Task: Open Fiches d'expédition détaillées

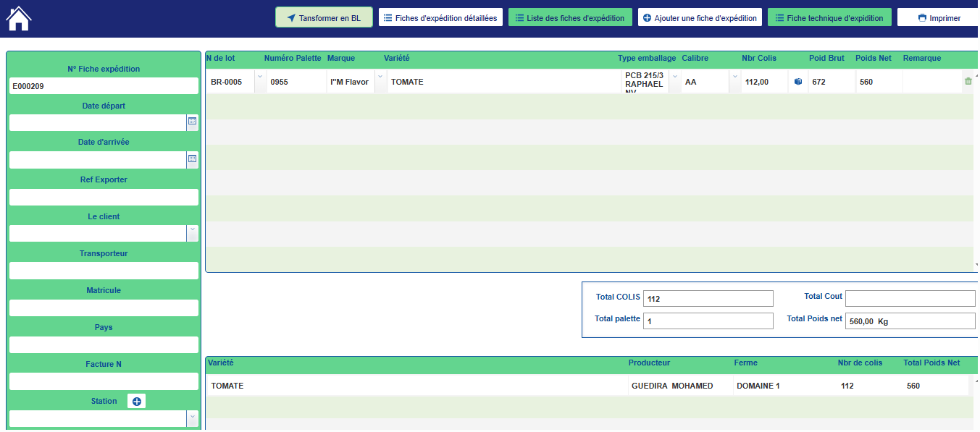Action: pyautogui.click(x=440, y=18)
